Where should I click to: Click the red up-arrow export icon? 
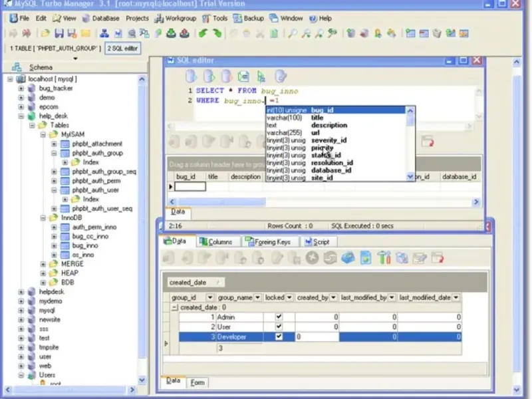[185, 34]
